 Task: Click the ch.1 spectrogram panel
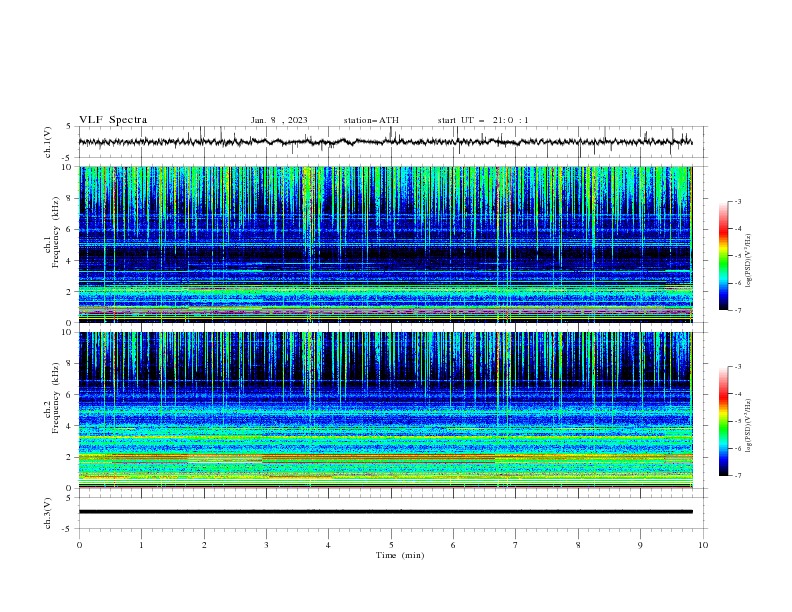pos(386,244)
